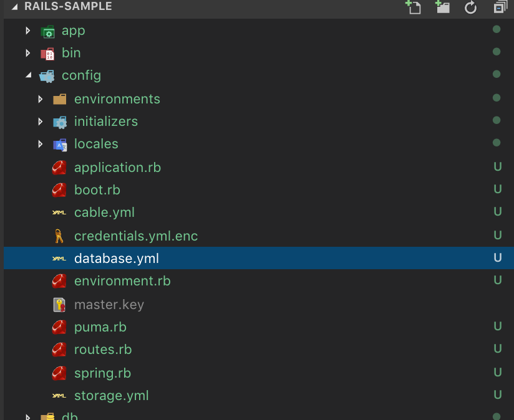Collapse all folders in explorer
Image resolution: width=514 pixels, height=420 pixels.
pyautogui.click(x=500, y=7)
